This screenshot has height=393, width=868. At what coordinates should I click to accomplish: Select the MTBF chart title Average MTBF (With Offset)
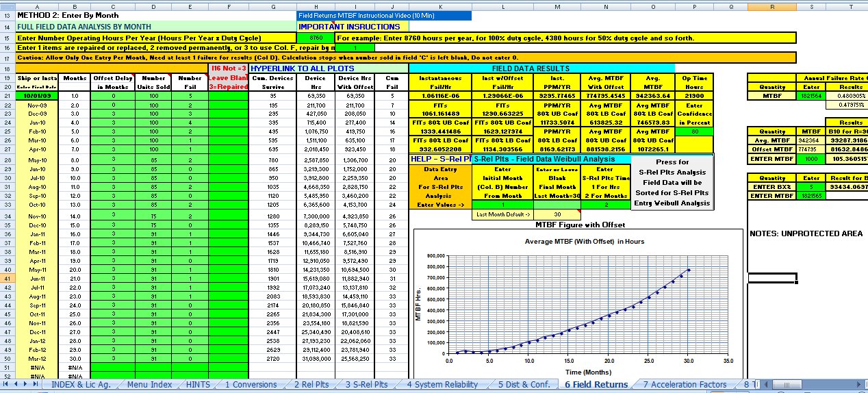(x=584, y=241)
